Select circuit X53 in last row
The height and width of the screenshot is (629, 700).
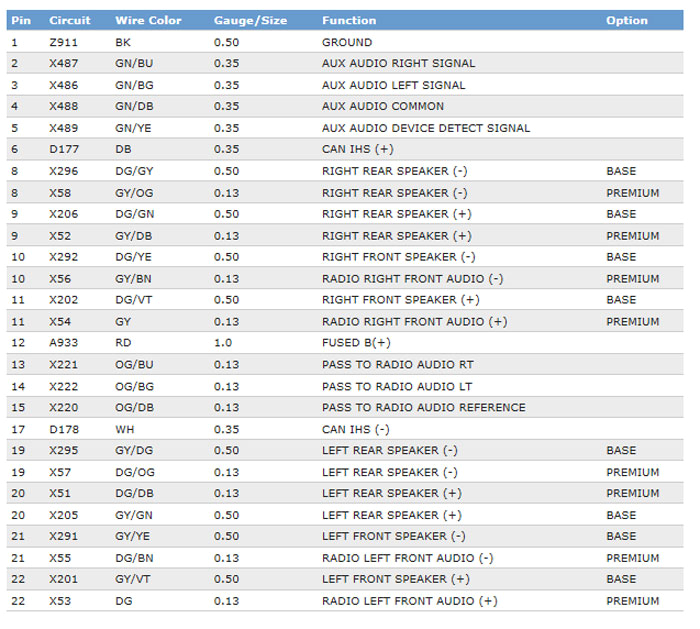60,601
